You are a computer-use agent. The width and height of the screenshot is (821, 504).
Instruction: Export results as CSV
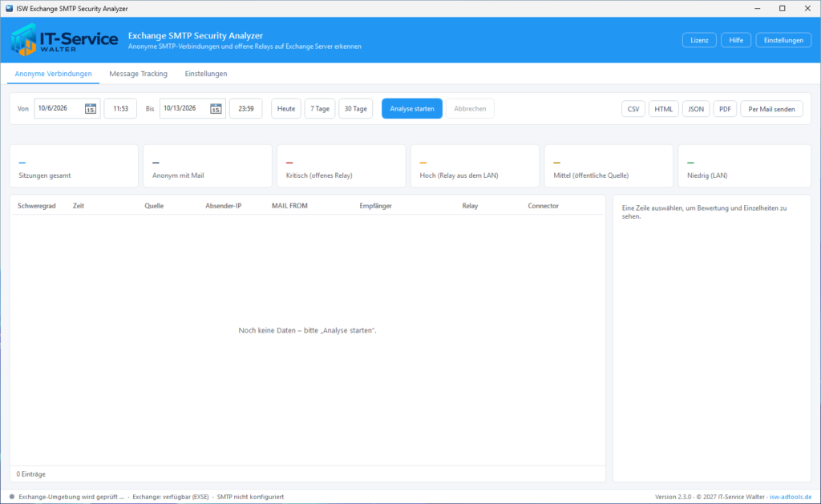(x=633, y=109)
